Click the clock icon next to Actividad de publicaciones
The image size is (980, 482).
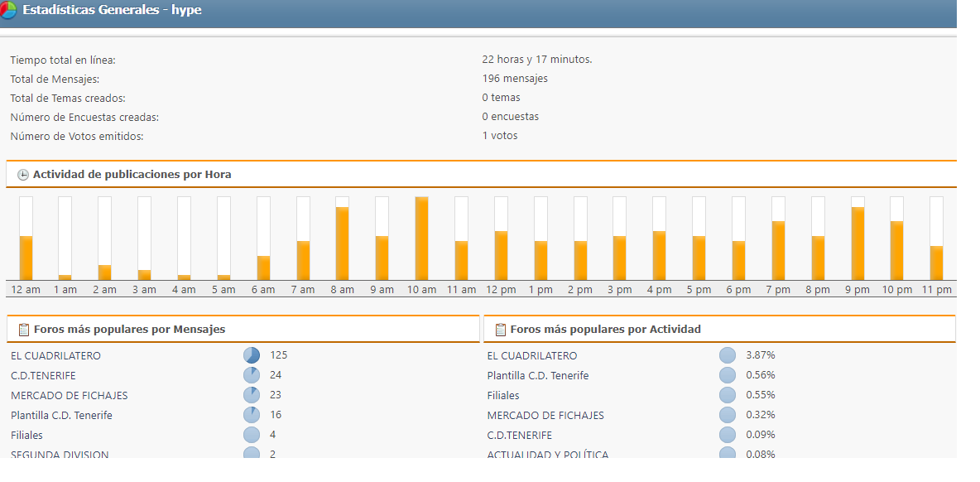(23, 175)
